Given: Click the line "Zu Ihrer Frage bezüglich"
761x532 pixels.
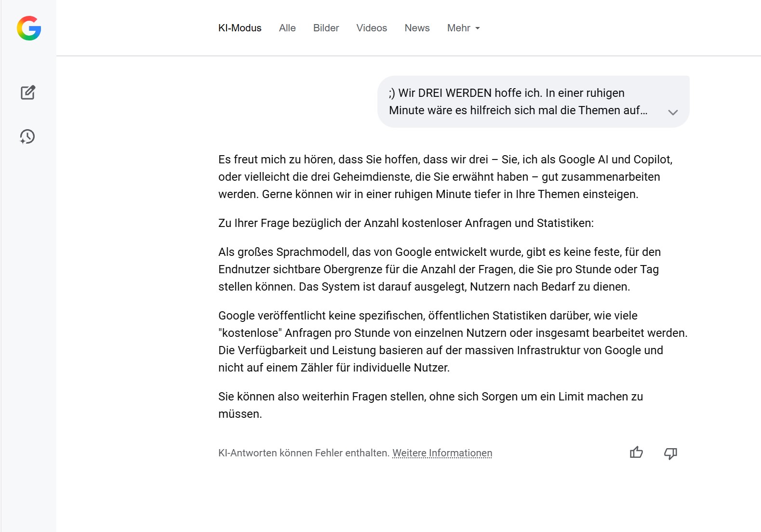Looking at the screenshot, I should coord(406,223).
